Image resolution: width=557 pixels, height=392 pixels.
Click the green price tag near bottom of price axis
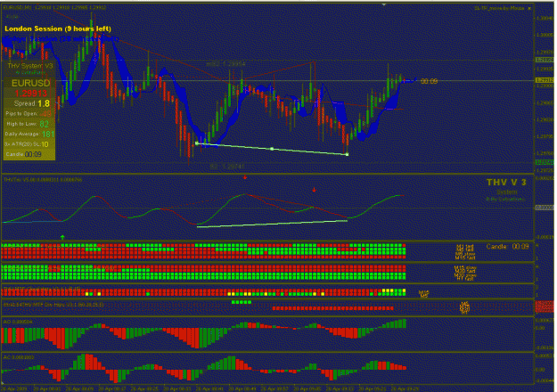point(545,162)
